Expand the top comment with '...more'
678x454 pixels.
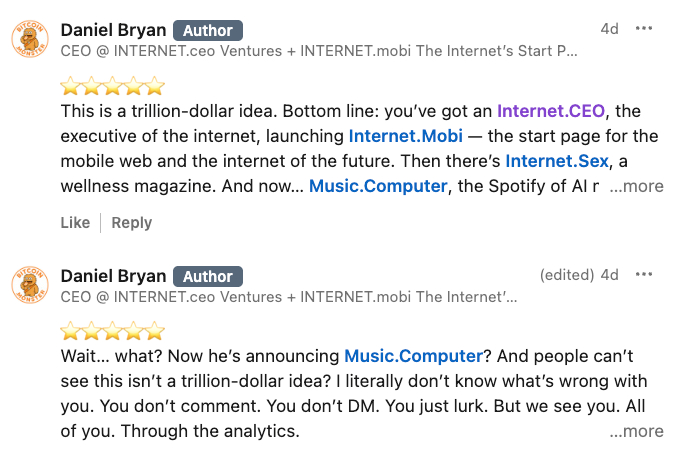637,186
